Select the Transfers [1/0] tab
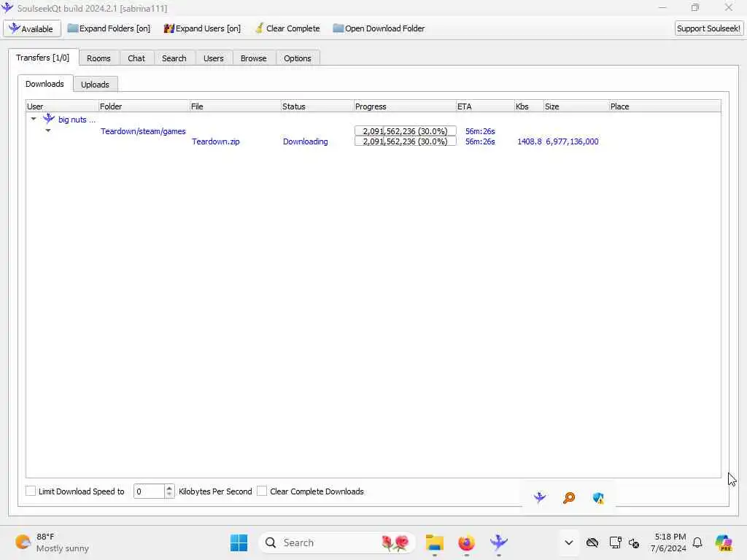747x560 pixels. (43, 58)
